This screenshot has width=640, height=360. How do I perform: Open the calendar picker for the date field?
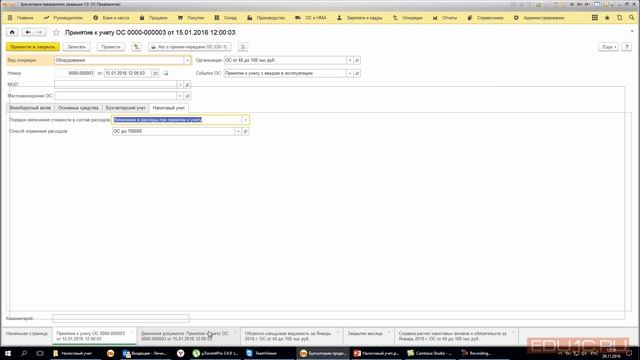click(156, 73)
